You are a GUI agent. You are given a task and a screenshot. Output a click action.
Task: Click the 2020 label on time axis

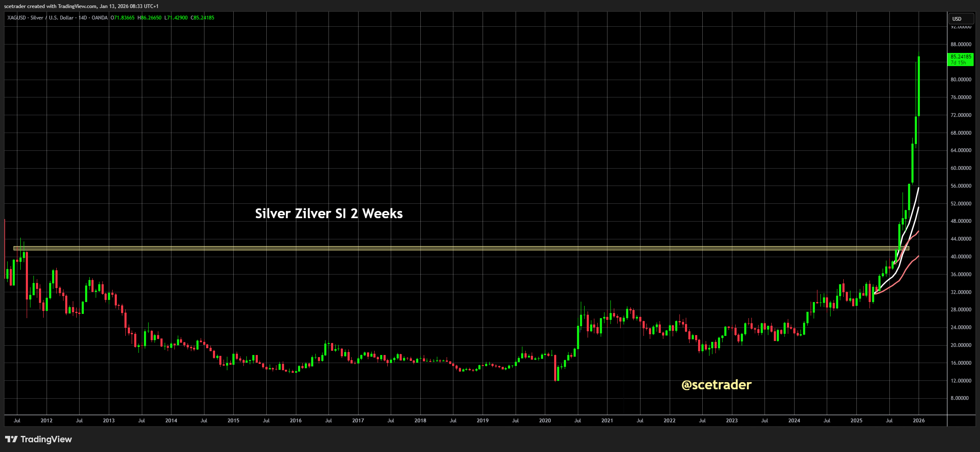[545, 421]
